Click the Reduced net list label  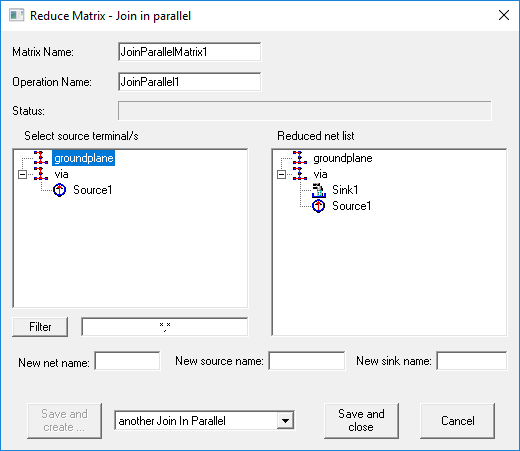pos(316,136)
